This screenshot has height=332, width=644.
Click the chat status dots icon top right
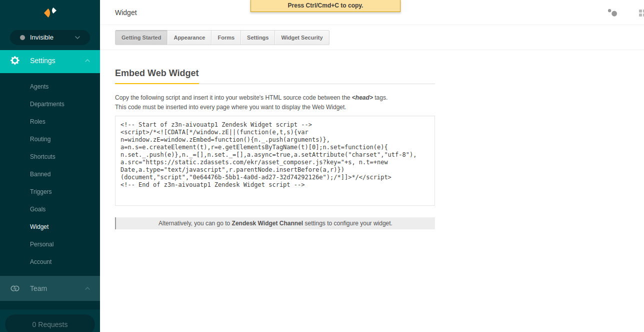(612, 13)
